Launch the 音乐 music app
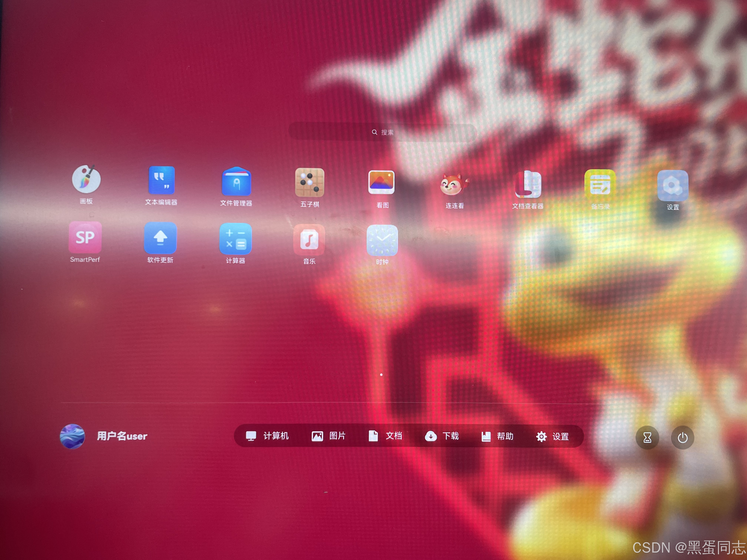Image resolution: width=747 pixels, height=560 pixels. [309, 240]
